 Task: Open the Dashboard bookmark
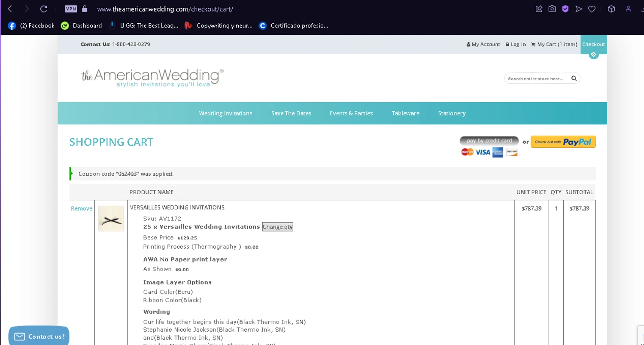click(x=82, y=25)
